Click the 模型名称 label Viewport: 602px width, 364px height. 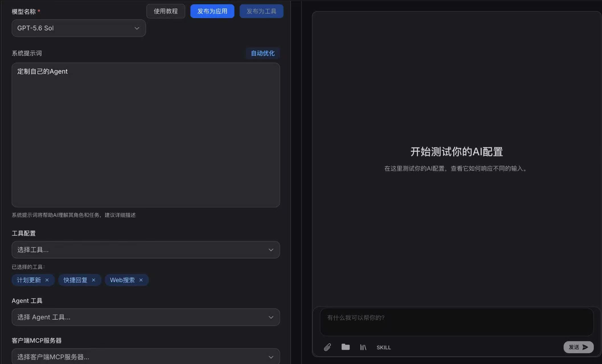[24, 12]
